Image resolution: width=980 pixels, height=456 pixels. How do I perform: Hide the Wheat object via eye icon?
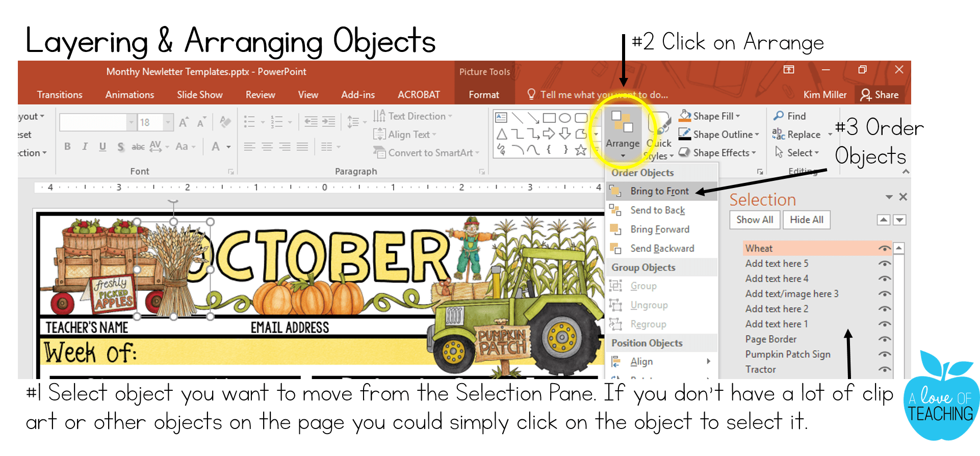pos(885,249)
